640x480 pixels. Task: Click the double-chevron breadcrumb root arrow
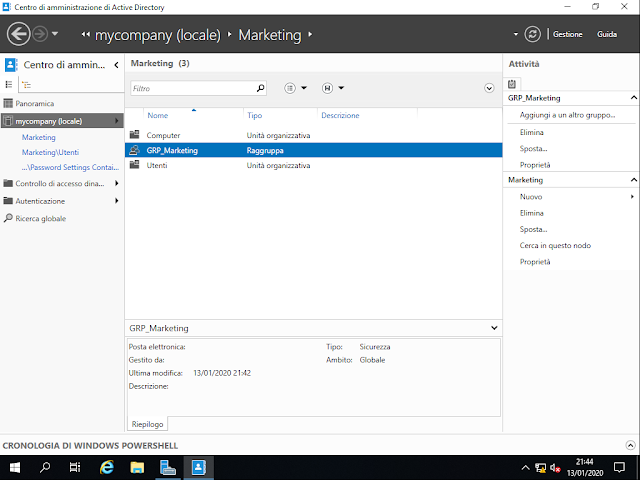click(x=85, y=35)
